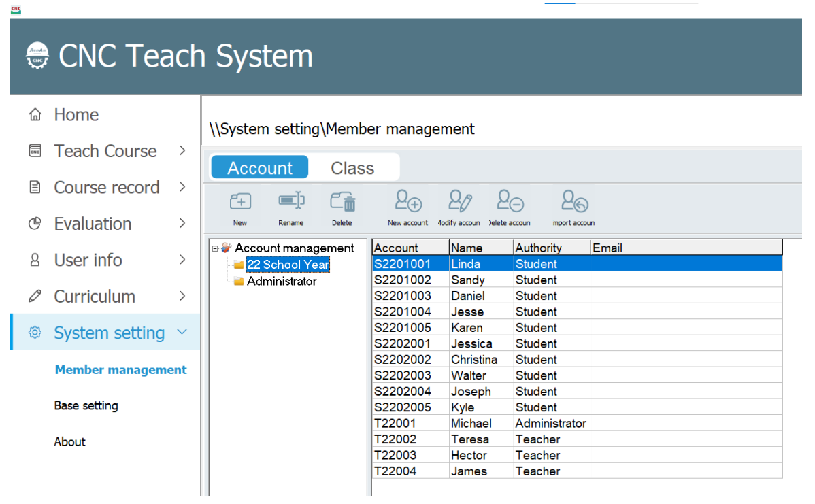This screenshot has height=504, width=815.
Task: Select the name Daniel cell
Action: [481, 296]
